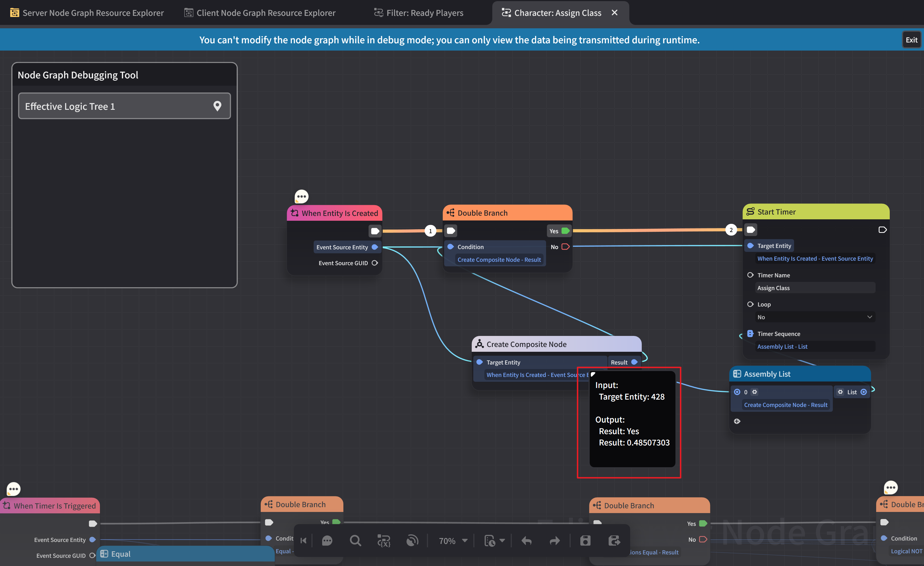924x566 pixels.
Task: Click the Timer Name field Assign Class
Action: coord(815,288)
